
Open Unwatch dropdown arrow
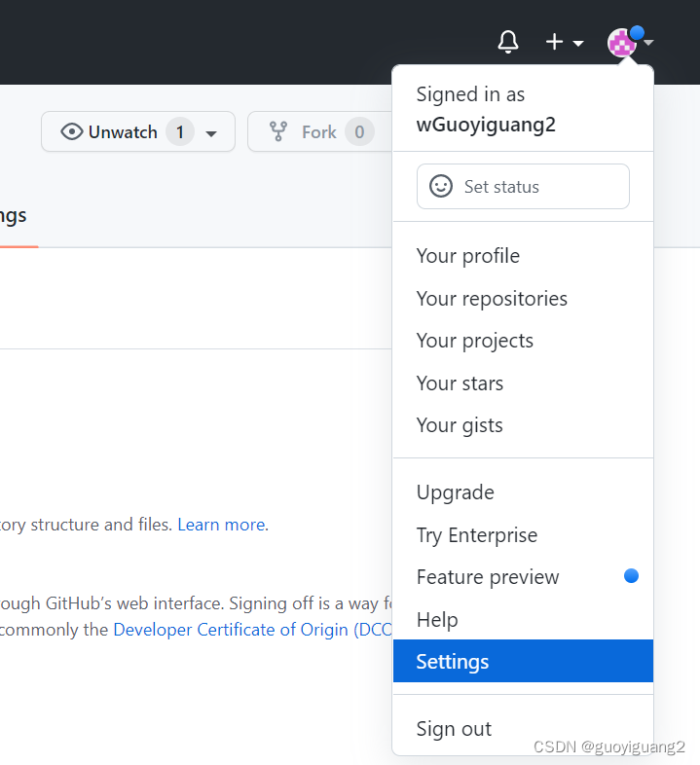(211, 133)
